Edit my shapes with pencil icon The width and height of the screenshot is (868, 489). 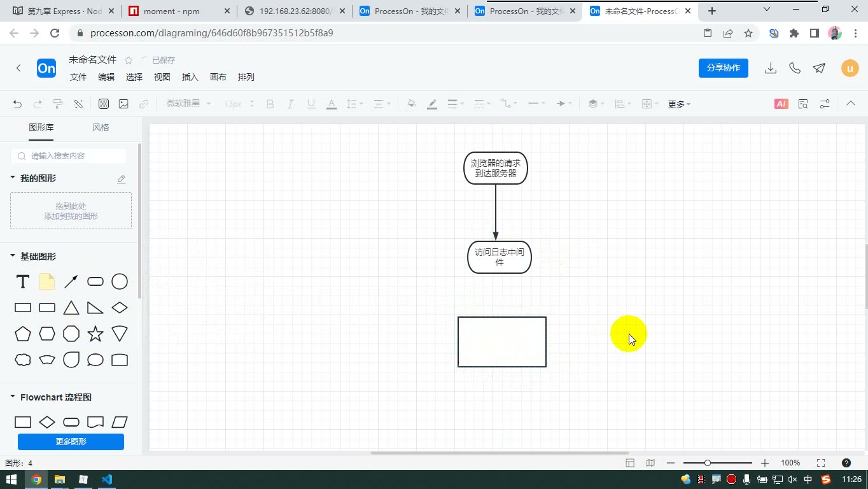tap(122, 179)
